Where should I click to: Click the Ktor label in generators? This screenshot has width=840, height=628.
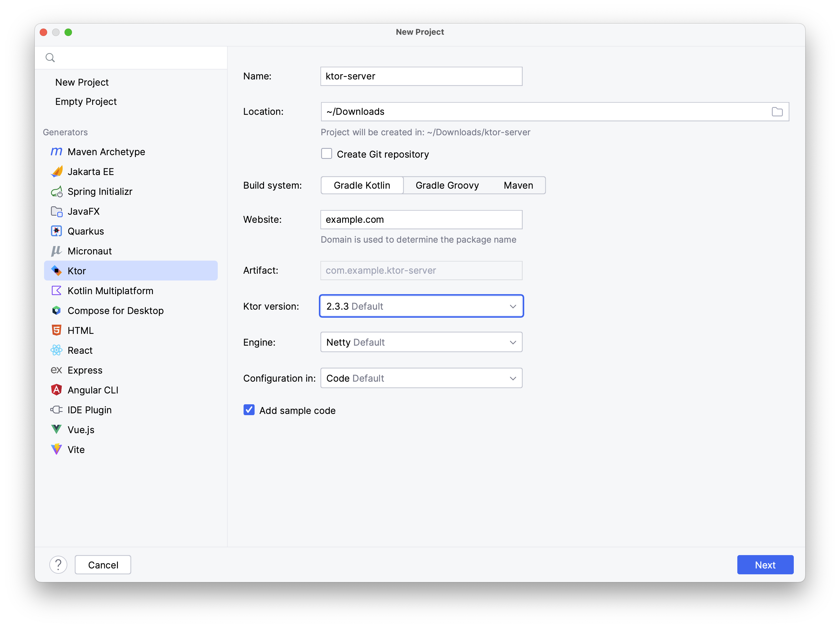(x=77, y=271)
